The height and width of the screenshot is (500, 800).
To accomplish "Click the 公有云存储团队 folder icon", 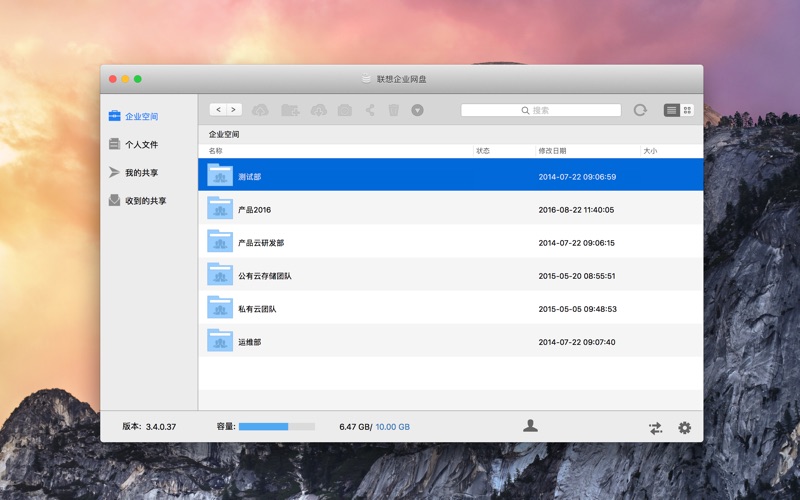I will pyautogui.click(x=220, y=274).
